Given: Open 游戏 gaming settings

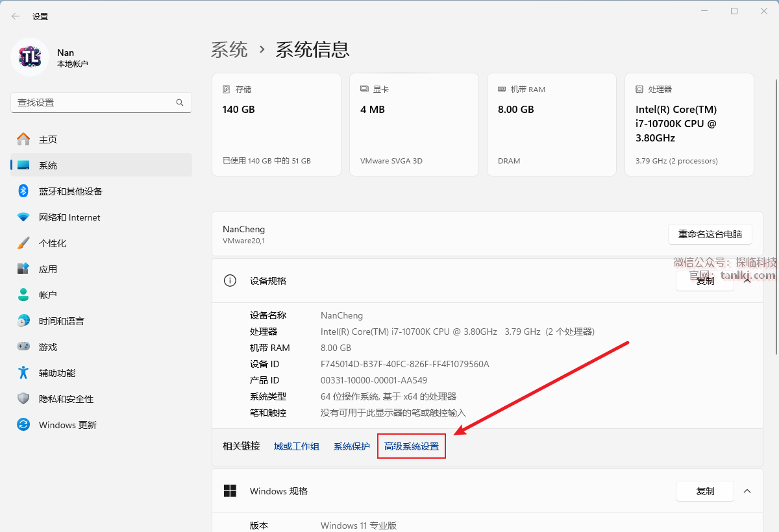Looking at the screenshot, I should (48, 347).
